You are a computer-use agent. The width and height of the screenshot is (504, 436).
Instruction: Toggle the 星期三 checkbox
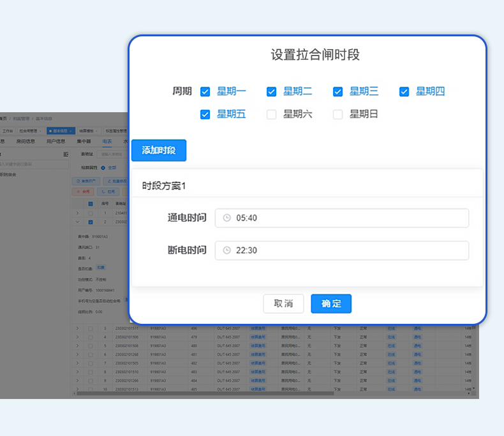point(337,92)
